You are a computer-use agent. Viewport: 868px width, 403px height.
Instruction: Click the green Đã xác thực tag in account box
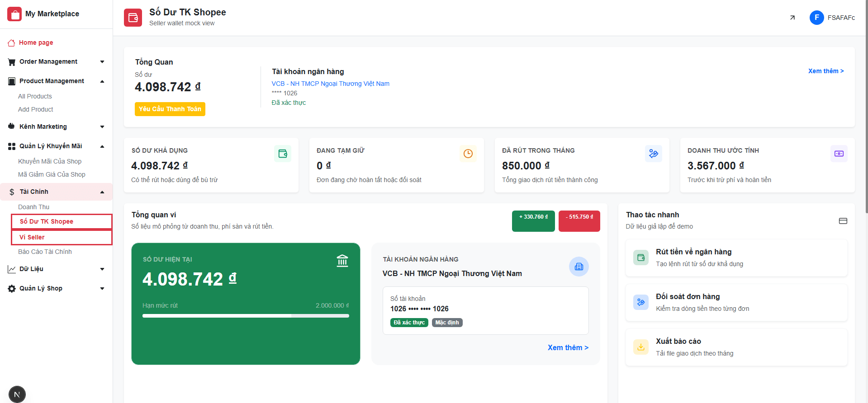[409, 323]
